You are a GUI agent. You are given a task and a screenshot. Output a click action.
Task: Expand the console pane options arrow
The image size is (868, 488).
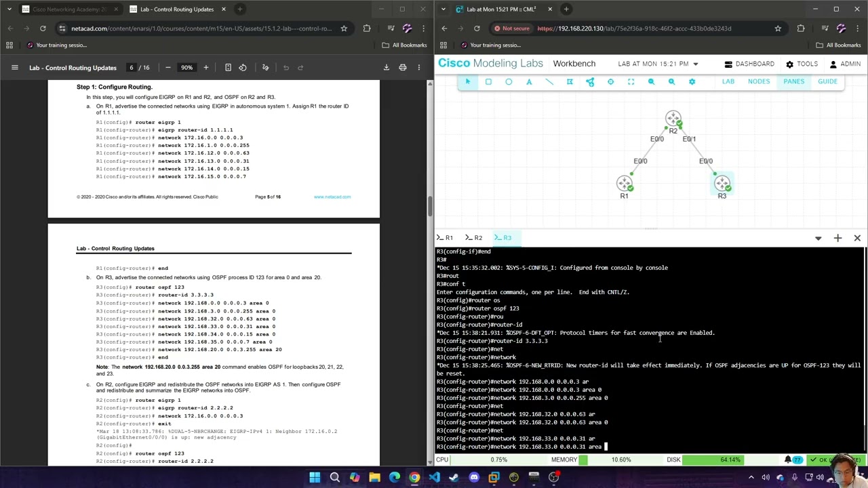point(818,238)
